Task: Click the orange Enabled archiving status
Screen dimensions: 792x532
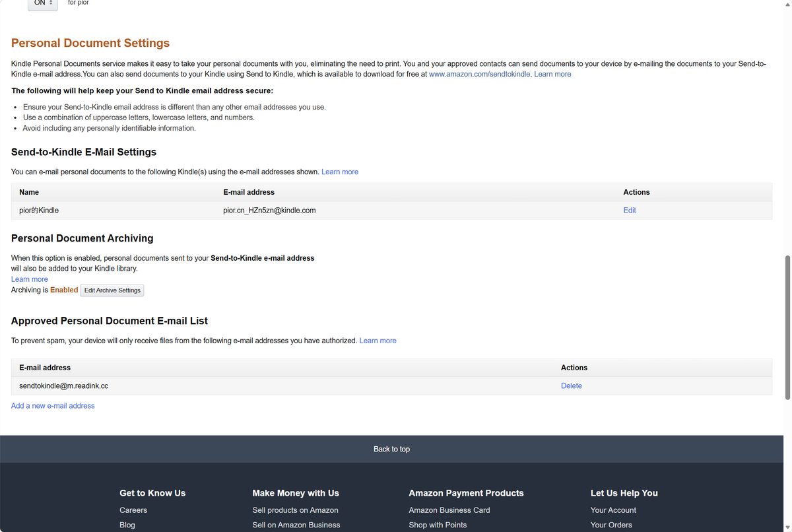Action: point(64,290)
